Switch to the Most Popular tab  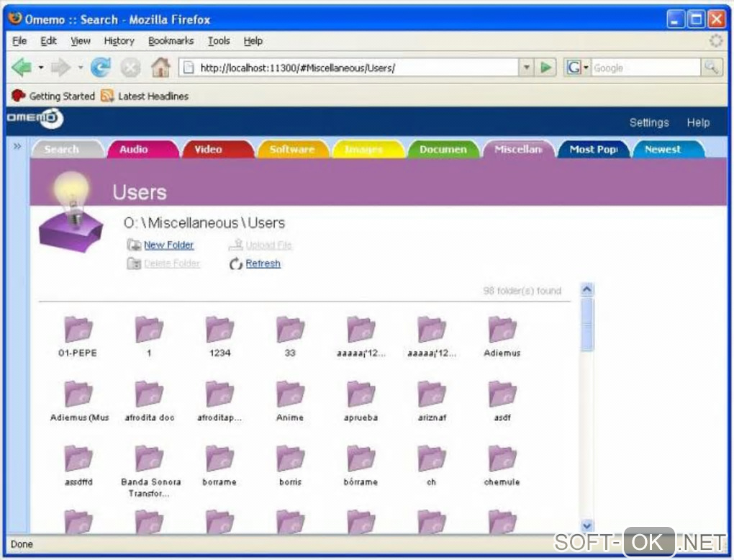point(593,150)
